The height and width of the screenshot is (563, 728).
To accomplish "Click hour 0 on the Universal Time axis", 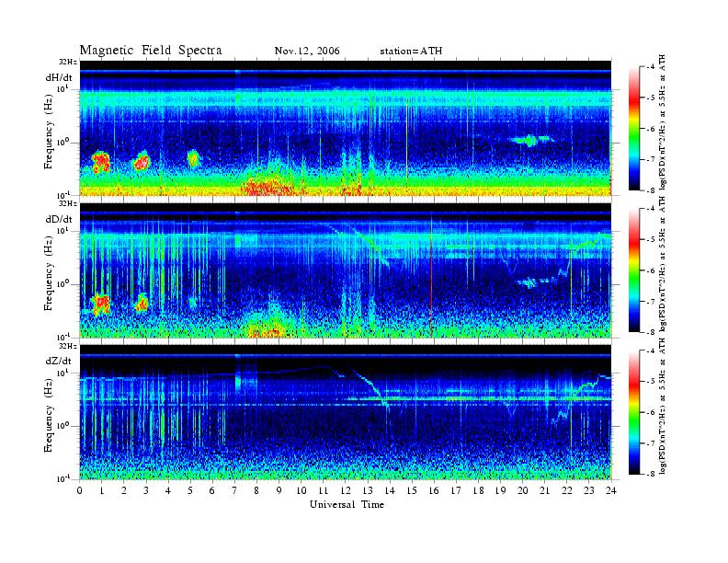I will (x=80, y=490).
